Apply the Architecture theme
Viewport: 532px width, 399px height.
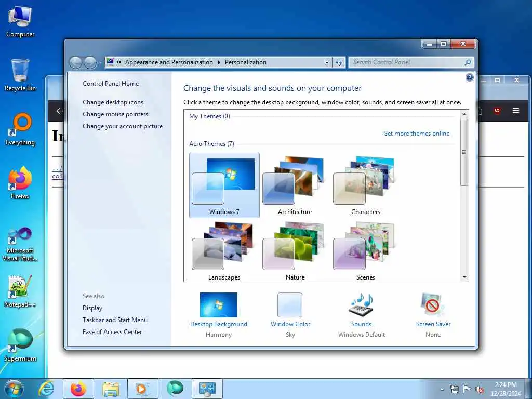coord(295,185)
